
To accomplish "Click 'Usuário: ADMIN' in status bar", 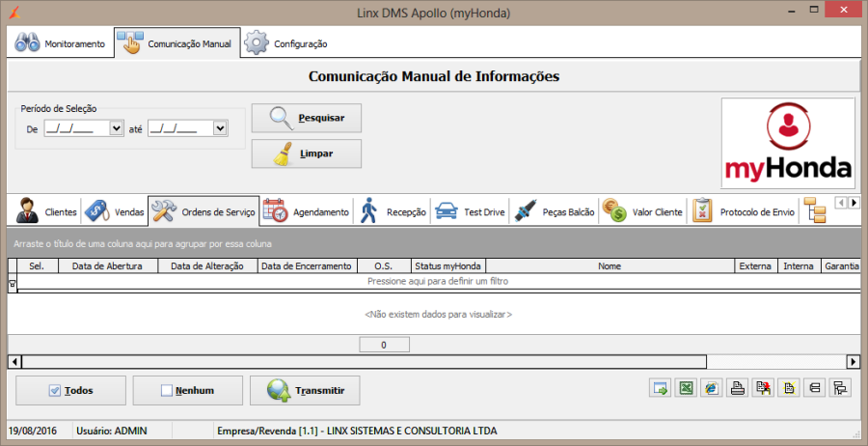I will click(112, 431).
